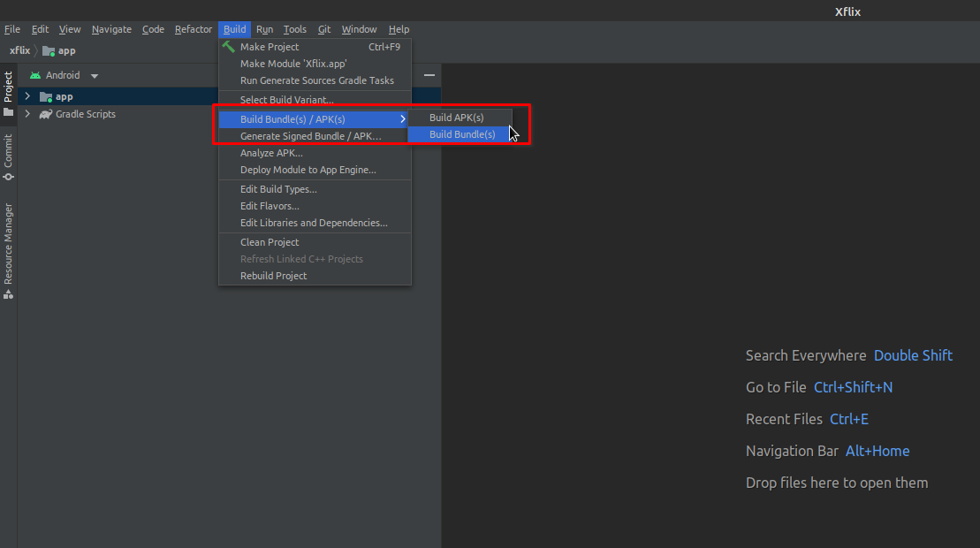This screenshot has height=548, width=980.
Task: Open the Navigate menu
Action: (x=111, y=29)
